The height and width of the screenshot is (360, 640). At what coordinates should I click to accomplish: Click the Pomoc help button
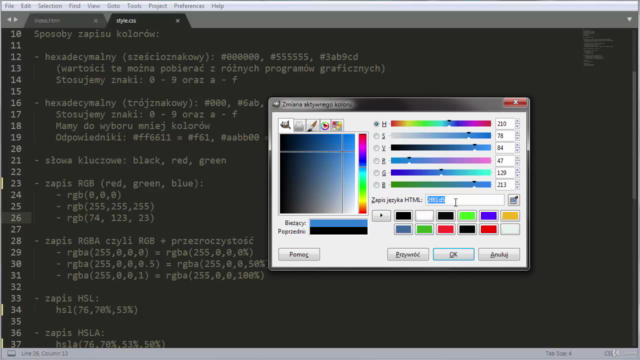pos(299,254)
